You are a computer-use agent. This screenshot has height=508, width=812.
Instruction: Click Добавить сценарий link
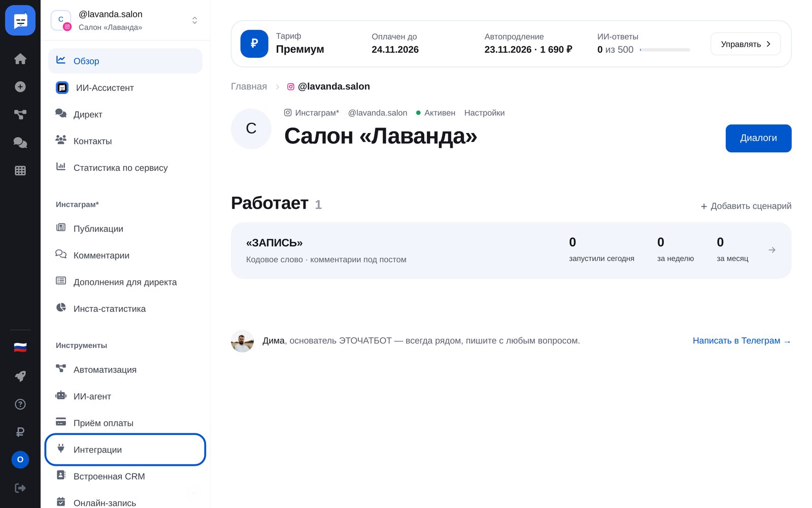click(746, 206)
